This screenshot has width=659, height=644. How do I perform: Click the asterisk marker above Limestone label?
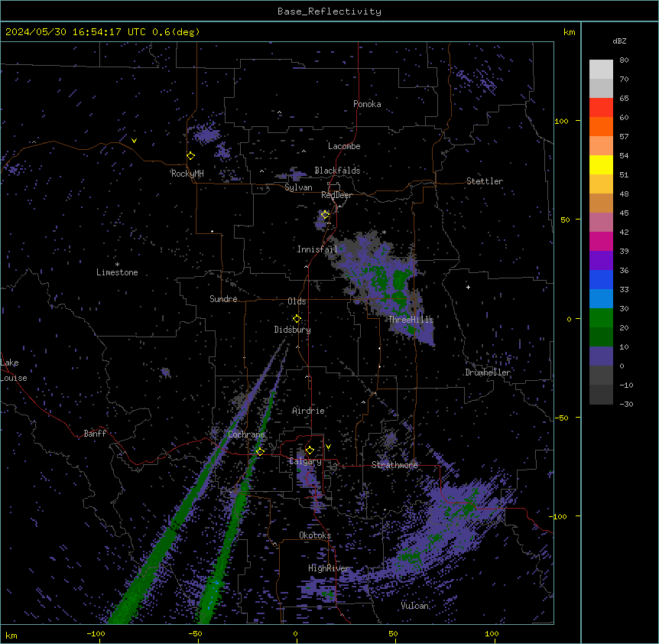[117, 265]
